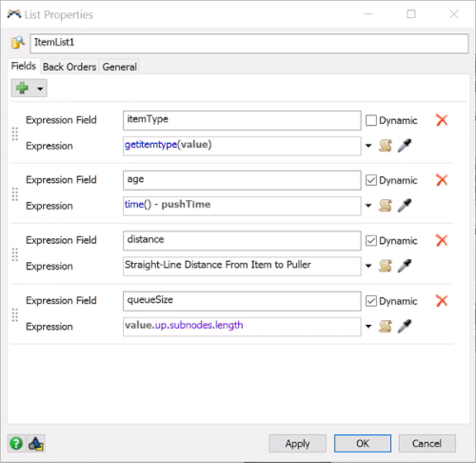Click the eyedropper sampler for age expression
The width and height of the screenshot is (476, 463).
pyautogui.click(x=405, y=206)
